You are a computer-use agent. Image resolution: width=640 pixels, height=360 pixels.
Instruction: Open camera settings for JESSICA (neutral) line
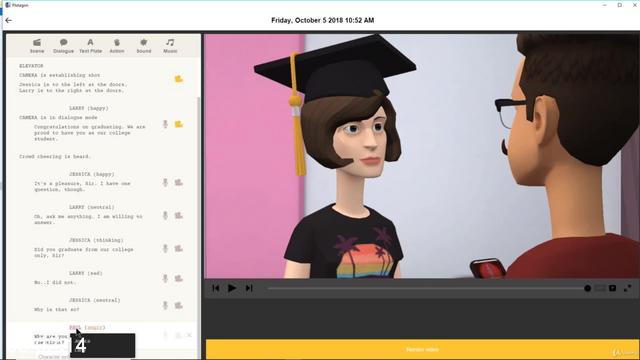(x=179, y=305)
